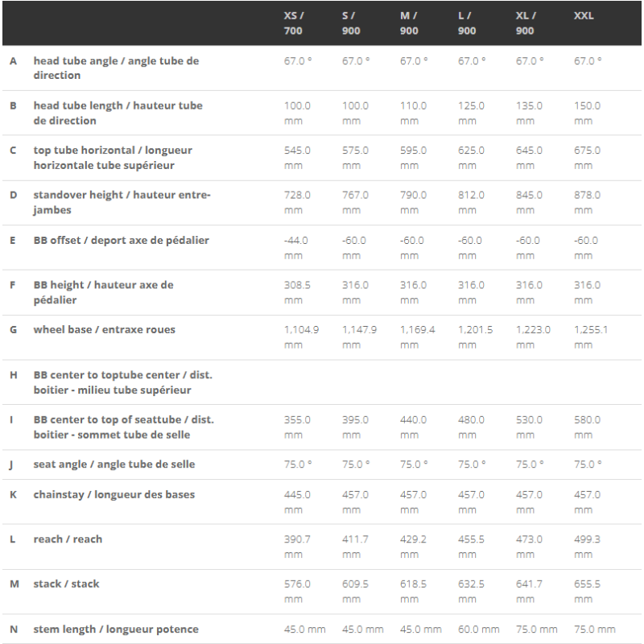Click the M / 900 column header
The width and height of the screenshot is (644, 644).
pyautogui.click(x=410, y=23)
